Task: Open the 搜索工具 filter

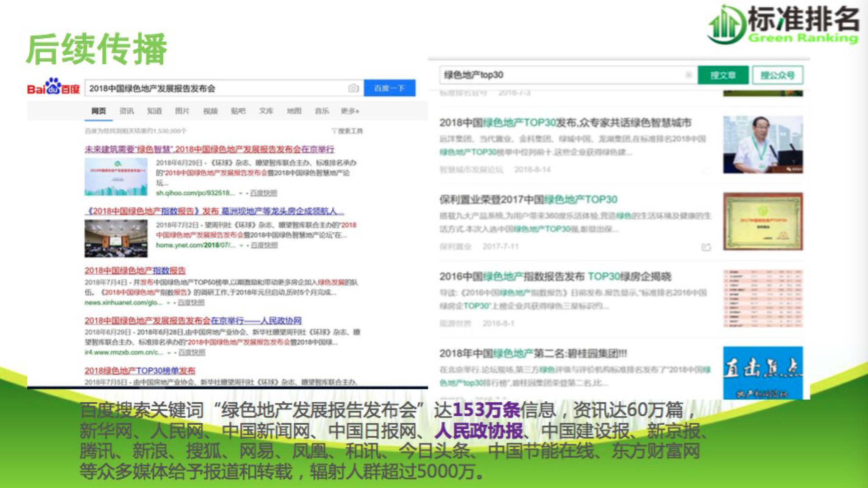Action: [x=347, y=131]
